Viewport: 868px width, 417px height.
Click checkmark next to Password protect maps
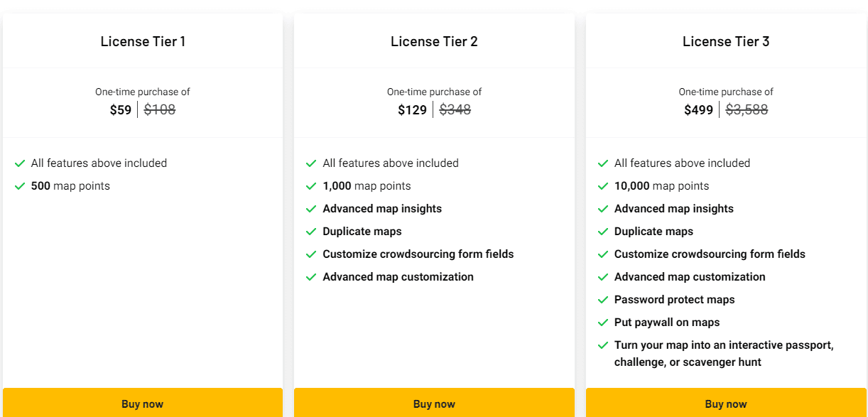tap(603, 300)
